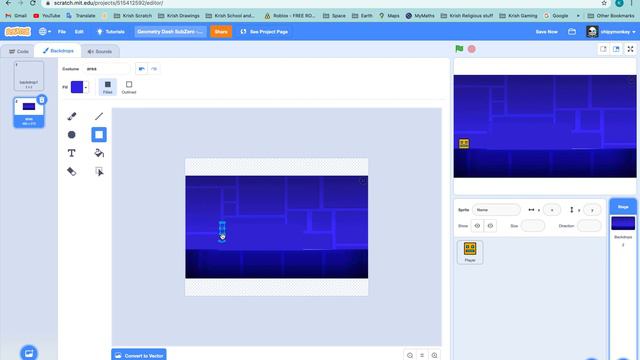Viewport: 640px width, 360px height.
Task: Switch to the Code tab
Action: coord(19,51)
